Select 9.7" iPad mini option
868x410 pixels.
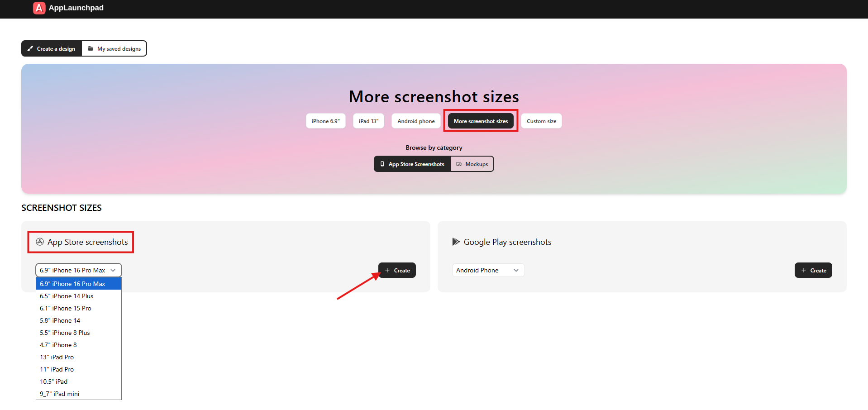(59, 394)
